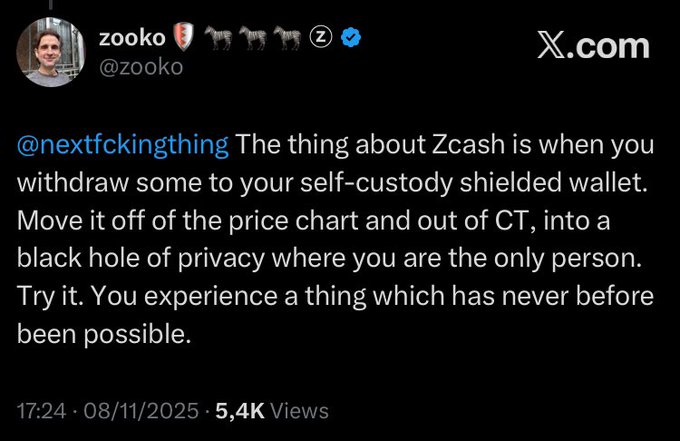Click the blue verified checkmark badge
680x441 pixels.
pyautogui.click(x=352, y=38)
